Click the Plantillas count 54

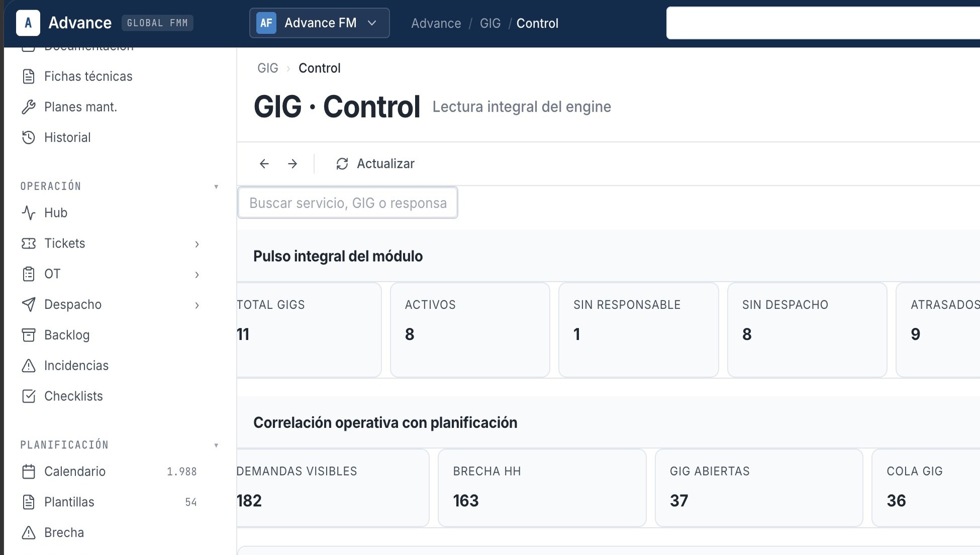191,502
